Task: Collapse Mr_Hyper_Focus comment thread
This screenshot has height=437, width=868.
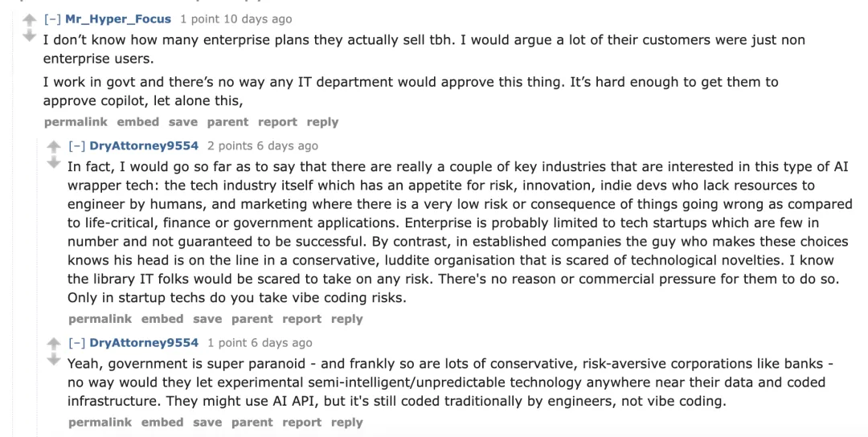Action: (x=52, y=19)
